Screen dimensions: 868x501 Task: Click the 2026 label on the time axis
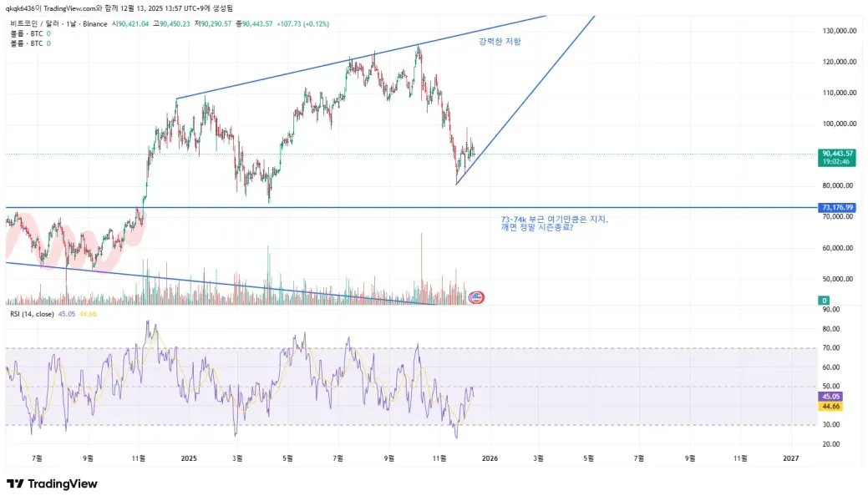(490, 458)
